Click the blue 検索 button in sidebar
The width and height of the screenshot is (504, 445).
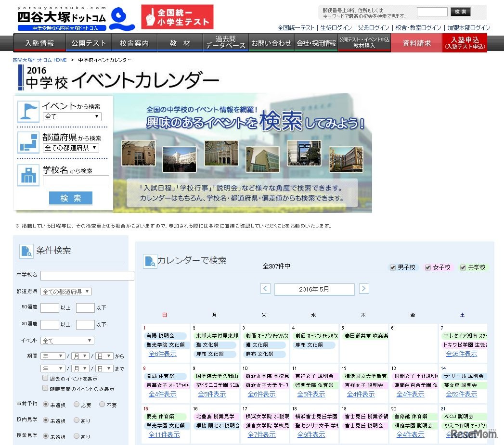click(70, 198)
